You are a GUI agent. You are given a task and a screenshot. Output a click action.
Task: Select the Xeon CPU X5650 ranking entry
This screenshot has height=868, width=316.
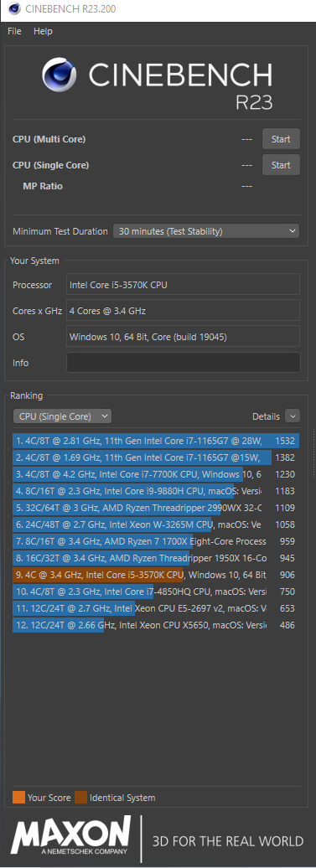click(156, 625)
